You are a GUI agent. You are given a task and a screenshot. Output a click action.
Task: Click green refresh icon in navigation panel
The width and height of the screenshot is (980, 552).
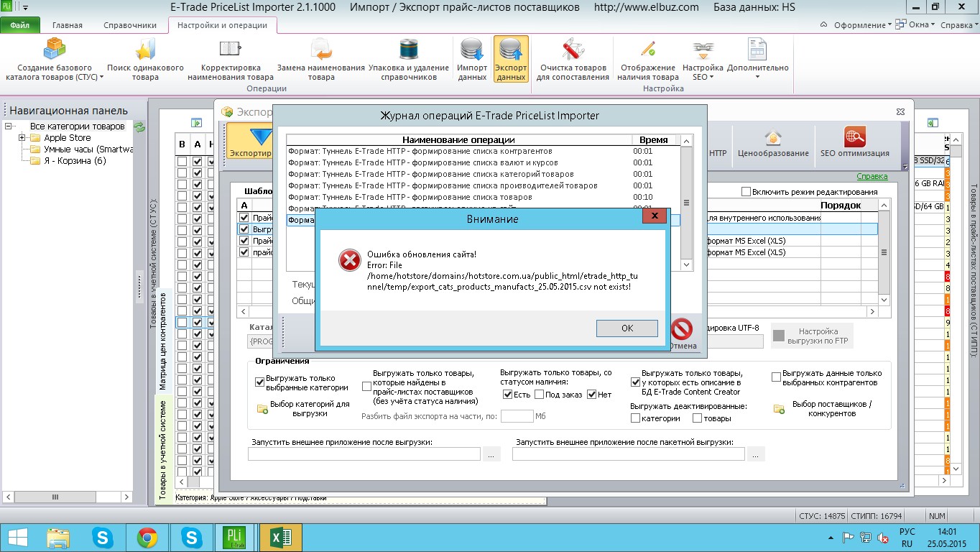[x=139, y=126]
